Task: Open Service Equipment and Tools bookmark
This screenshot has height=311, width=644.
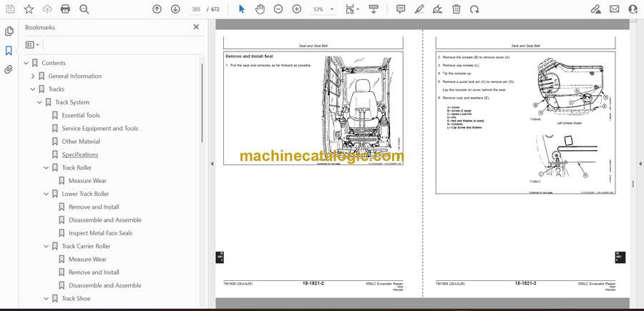Action: tap(99, 129)
